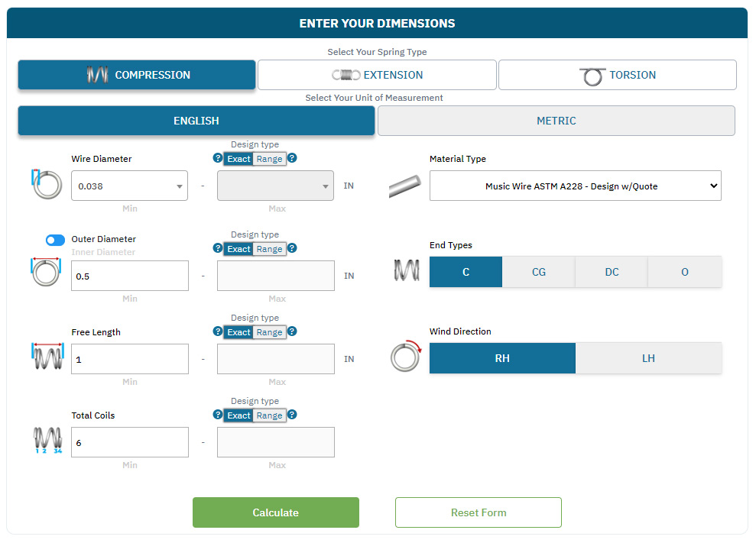Click help icon right of Total Coils Range
The height and width of the screenshot is (543, 756).
pos(292,415)
